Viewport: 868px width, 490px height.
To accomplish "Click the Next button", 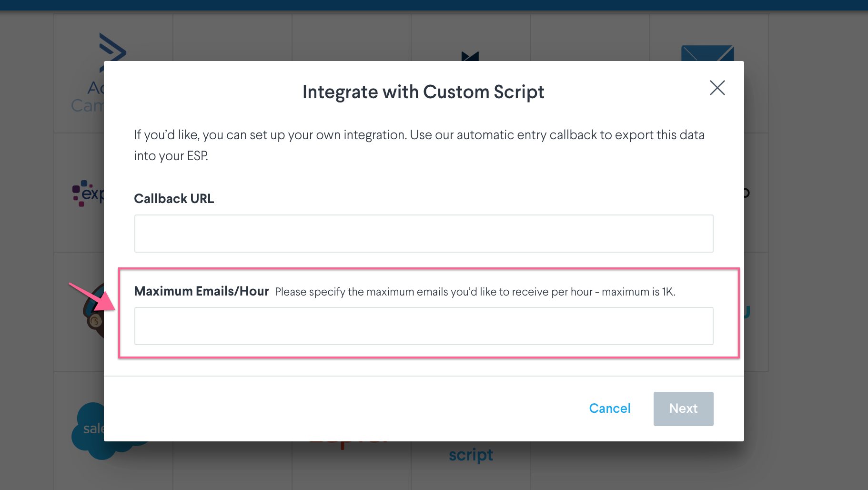I will (x=683, y=408).
